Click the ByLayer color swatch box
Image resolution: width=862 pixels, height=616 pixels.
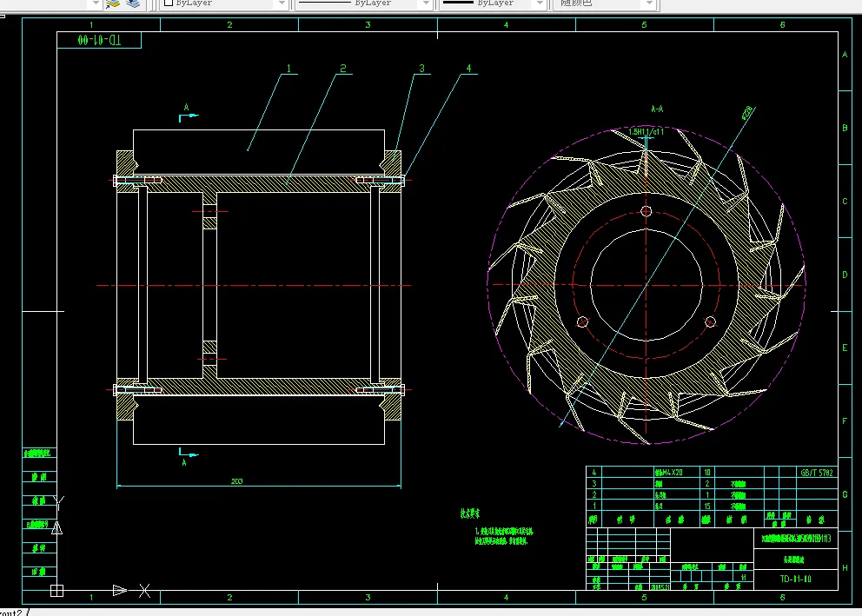[x=169, y=3]
